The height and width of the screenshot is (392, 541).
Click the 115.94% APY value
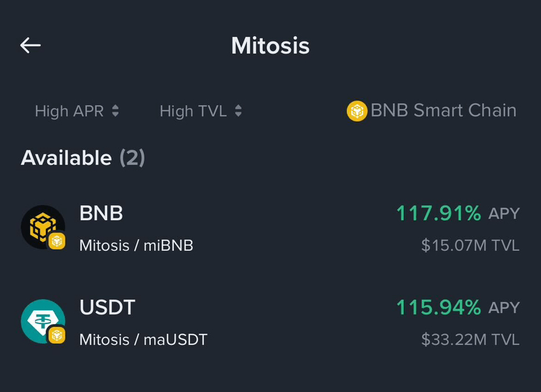tap(438, 307)
